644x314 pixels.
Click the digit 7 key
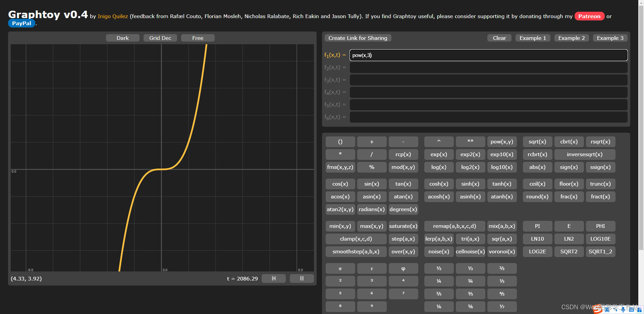403,294
